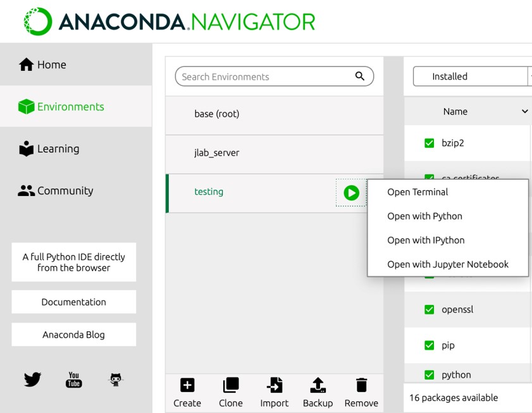Click the 16 packages available status text
This screenshot has width=532, height=413.
coord(454,398)
